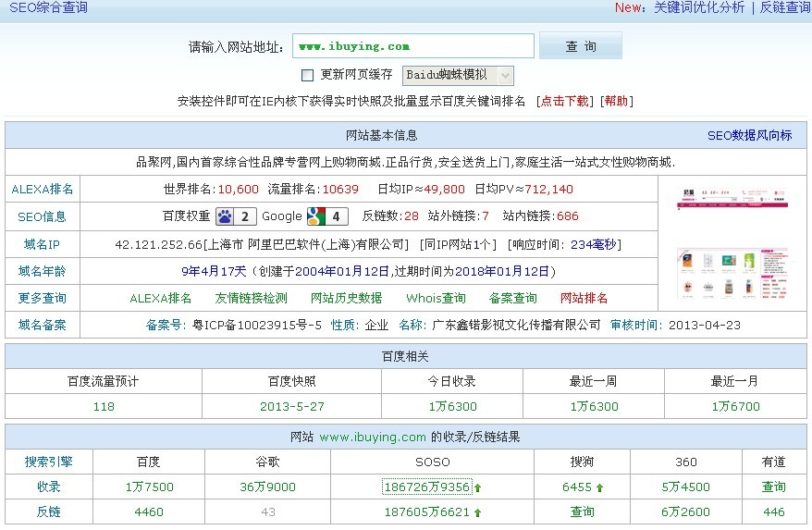Click the green up arrow beside SOSO 反链 value
Viewport: 812px width, 530px height.
click(477, 512)
